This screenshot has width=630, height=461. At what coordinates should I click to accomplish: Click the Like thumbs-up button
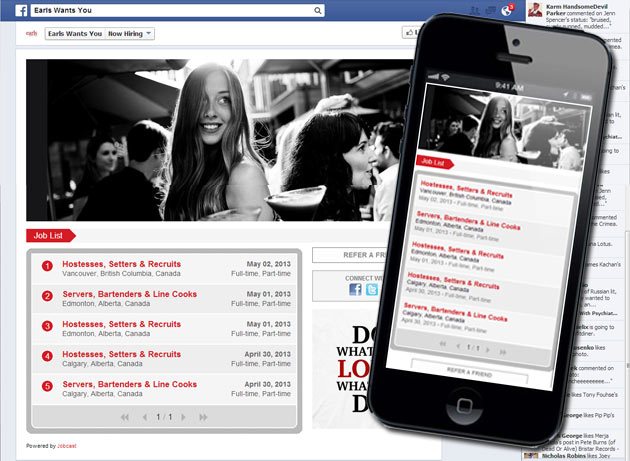point(411,33)
